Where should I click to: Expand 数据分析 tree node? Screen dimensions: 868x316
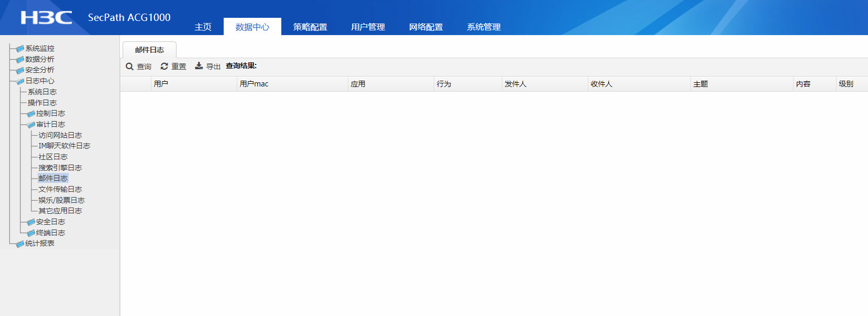pyautogui.click(x=40, y=59)
